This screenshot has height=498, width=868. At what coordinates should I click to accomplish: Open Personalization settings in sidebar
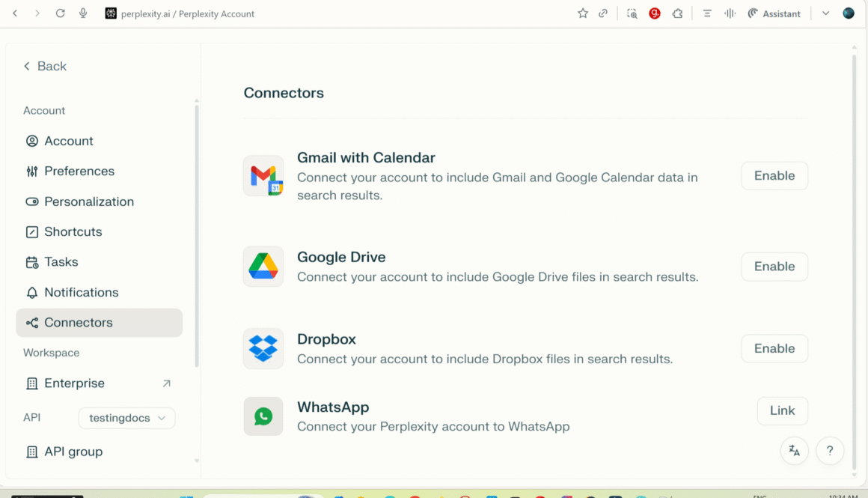tap(88, 201)
